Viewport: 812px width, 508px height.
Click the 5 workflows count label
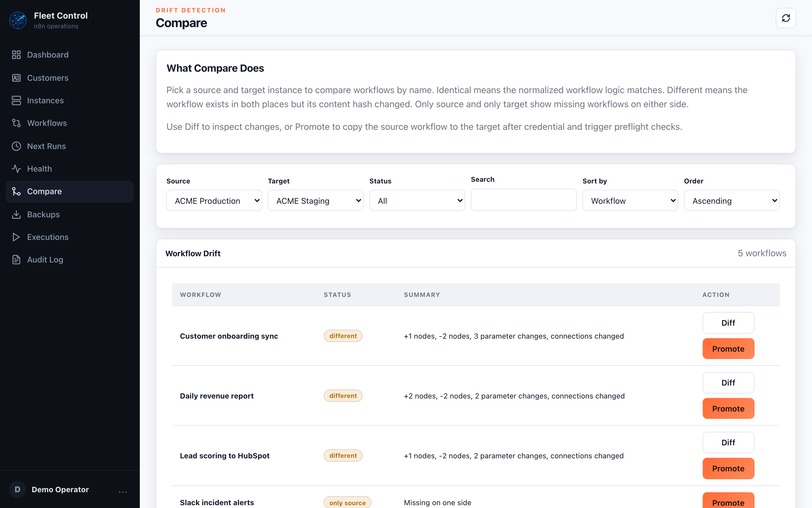(x=762, y=253)
